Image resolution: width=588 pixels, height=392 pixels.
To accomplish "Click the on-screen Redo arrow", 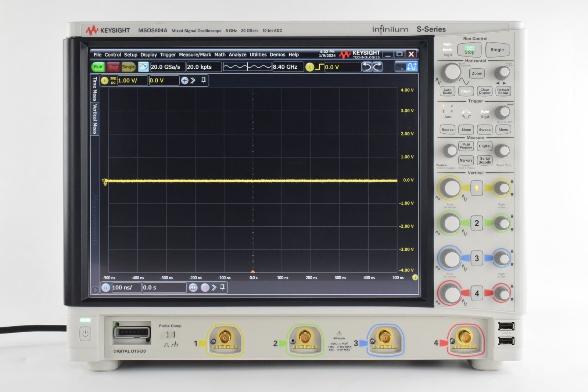I will (377, 66).
